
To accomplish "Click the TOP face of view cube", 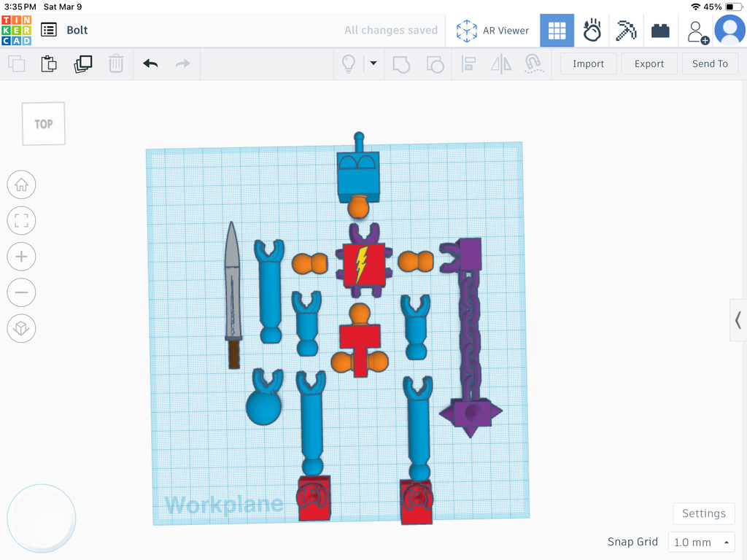I will 43,124.
